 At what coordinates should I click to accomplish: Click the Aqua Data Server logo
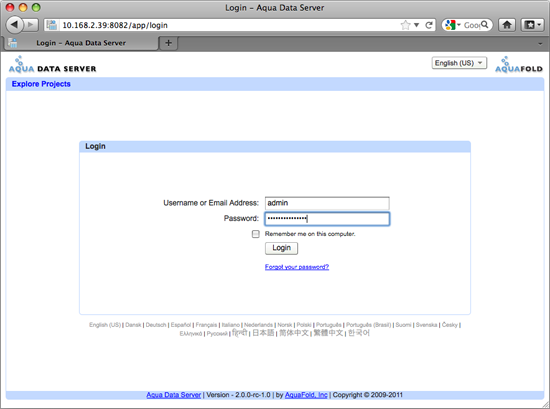53,65
